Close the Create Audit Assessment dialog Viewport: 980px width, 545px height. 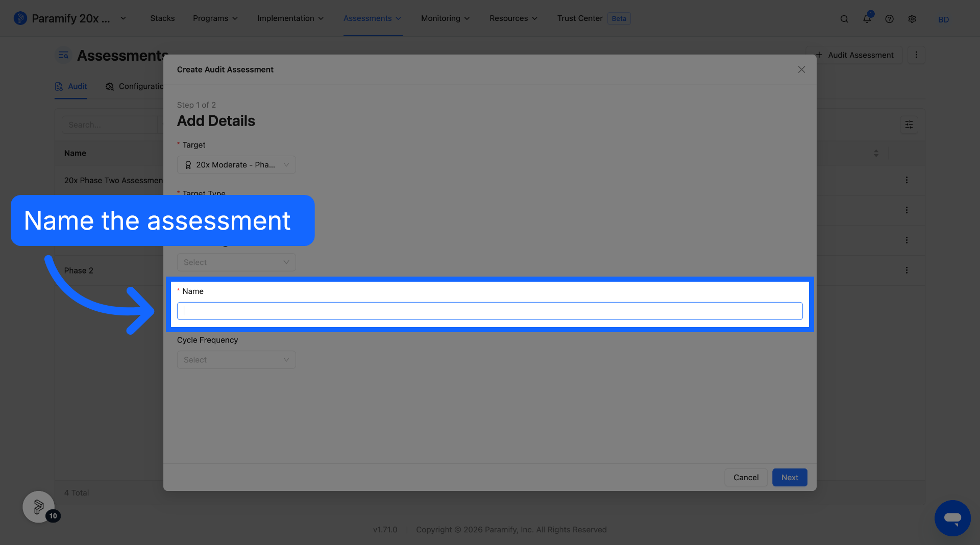click(801, 69)
